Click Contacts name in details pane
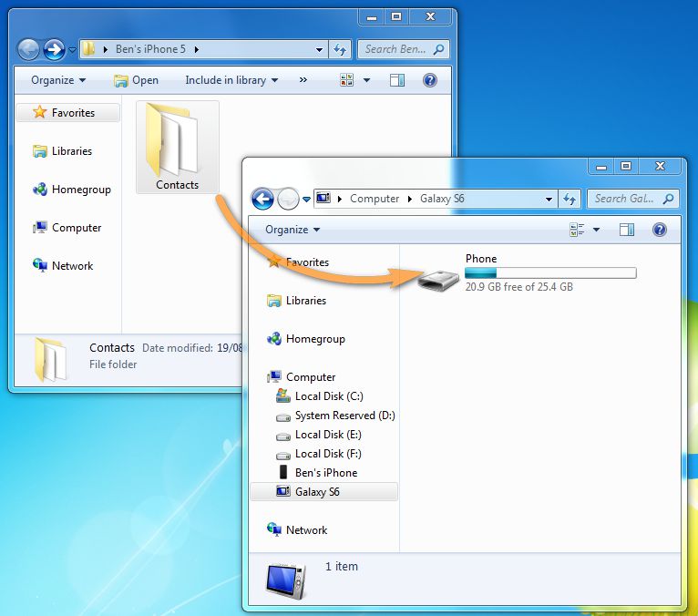698x616 pixels. [112, 347]
